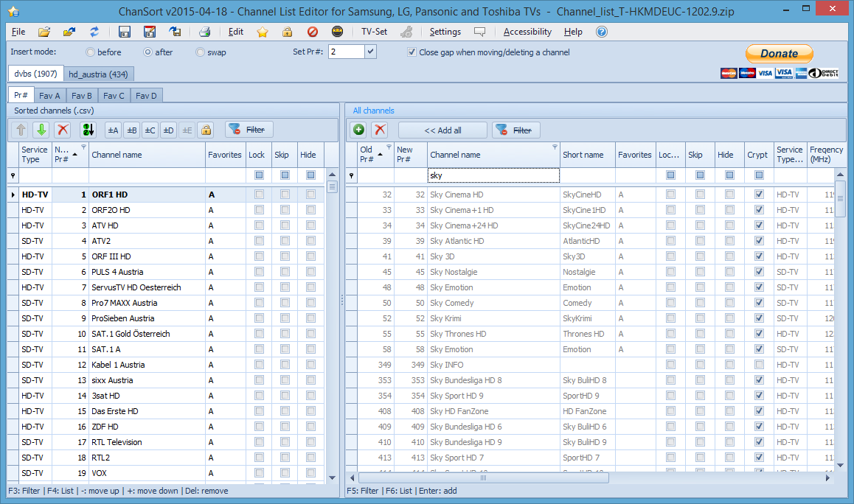
Task: Click the print icon in toolbar
Action: (205, 32)
